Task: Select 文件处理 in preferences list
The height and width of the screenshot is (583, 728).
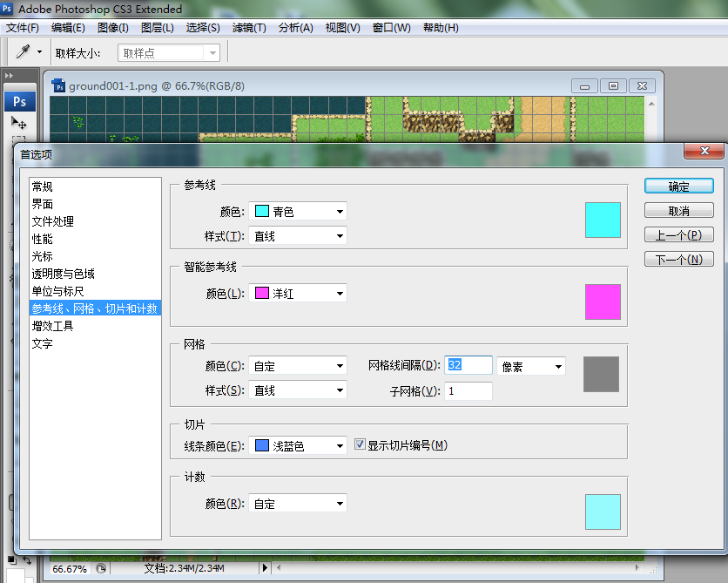Action: coord(95,221)
